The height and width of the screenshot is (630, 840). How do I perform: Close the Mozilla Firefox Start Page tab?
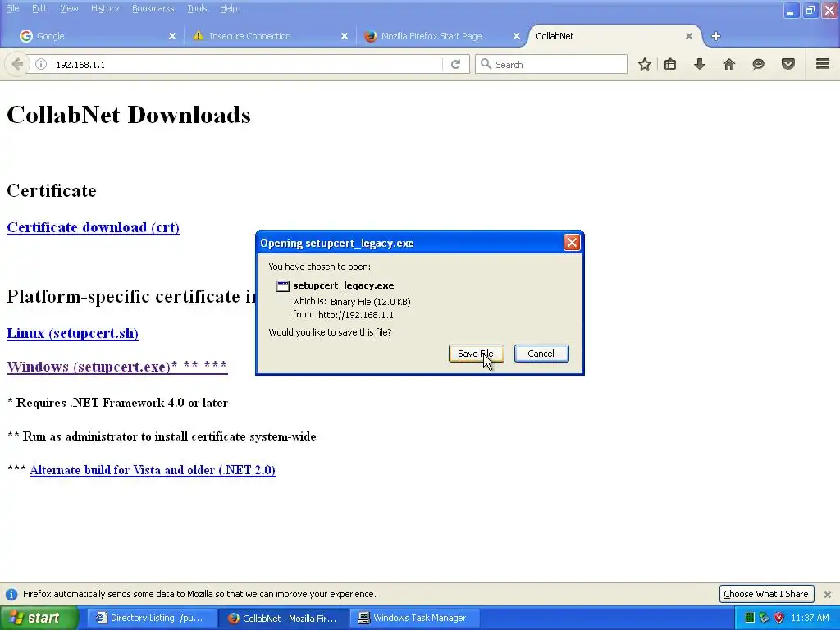tap(517, 36)
